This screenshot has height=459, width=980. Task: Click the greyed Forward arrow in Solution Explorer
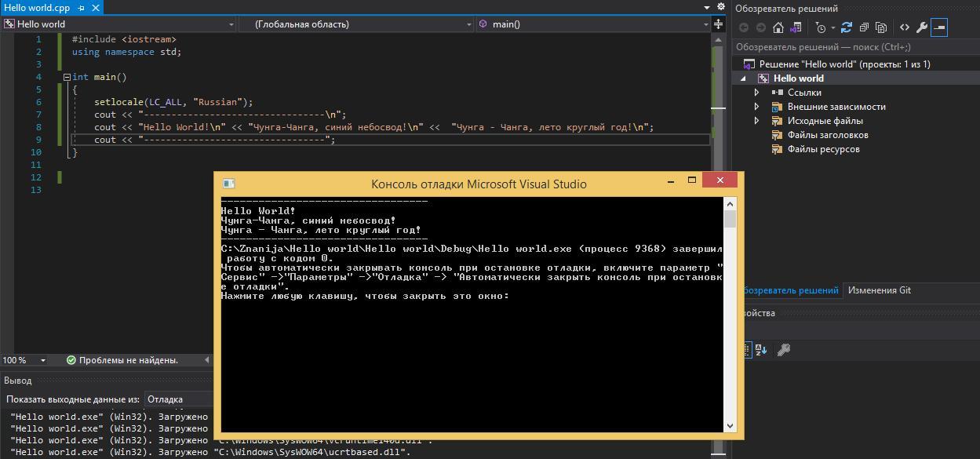click(x=760, y=27)
